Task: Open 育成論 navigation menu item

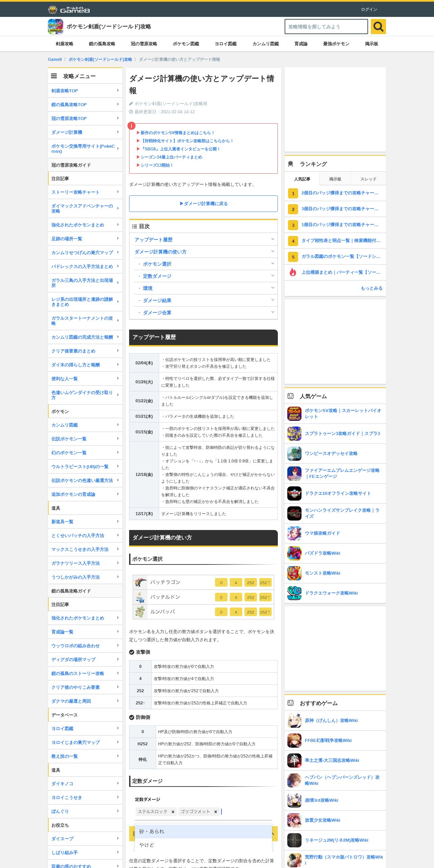Action: (301, 44)
